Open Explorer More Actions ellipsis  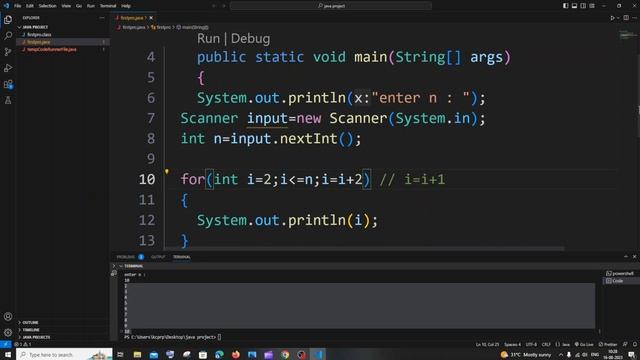(102, 18)
